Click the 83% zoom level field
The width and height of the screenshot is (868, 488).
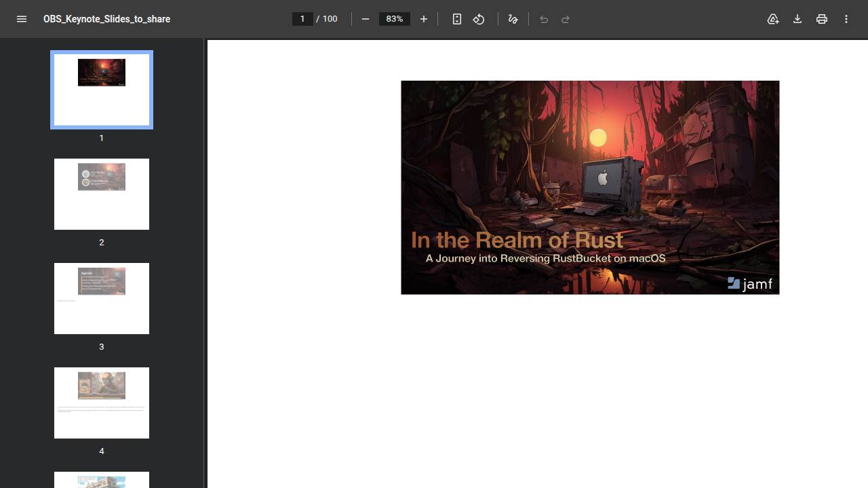(395, 19)
